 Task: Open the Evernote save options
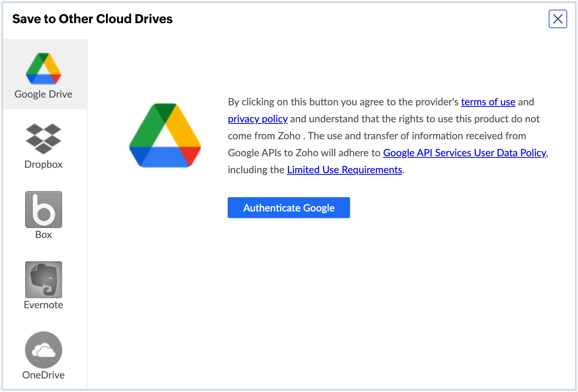coord(43,286)
